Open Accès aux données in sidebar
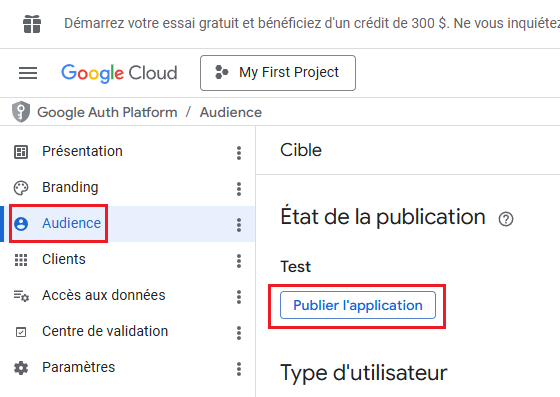Image resolution: width=560 pixels, height=397 pixels. (104, 295)
